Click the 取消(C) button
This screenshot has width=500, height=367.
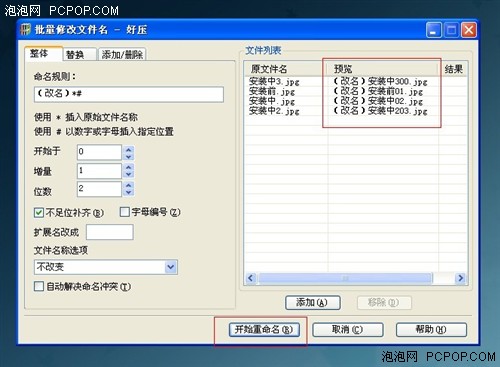348,330
